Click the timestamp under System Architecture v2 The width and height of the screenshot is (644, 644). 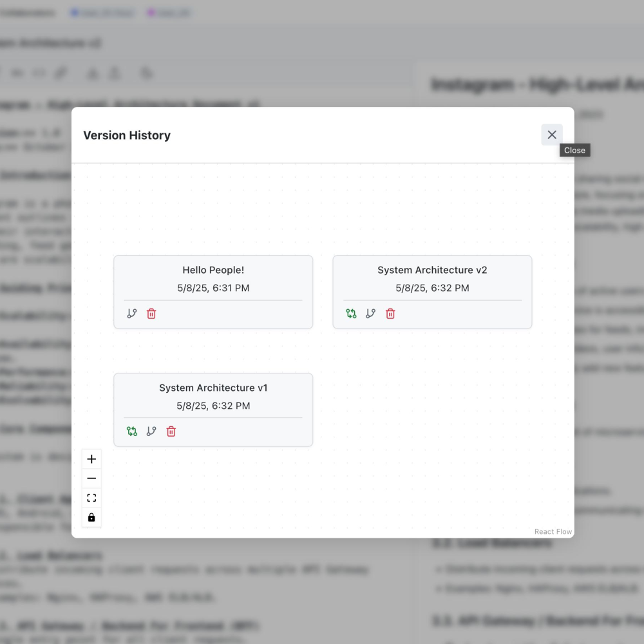(x=432, y=288)
